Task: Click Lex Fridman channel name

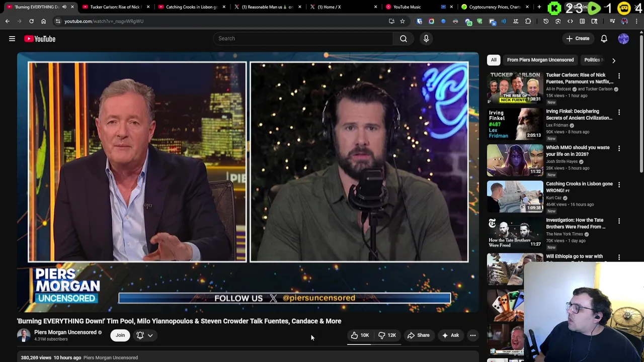Action: point(557,125)
